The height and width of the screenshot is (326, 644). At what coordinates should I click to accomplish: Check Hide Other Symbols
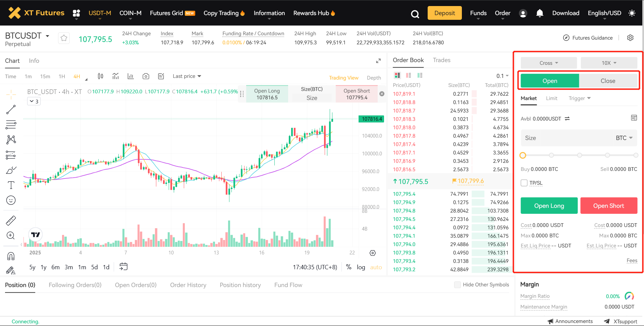[x=457, y=285]
